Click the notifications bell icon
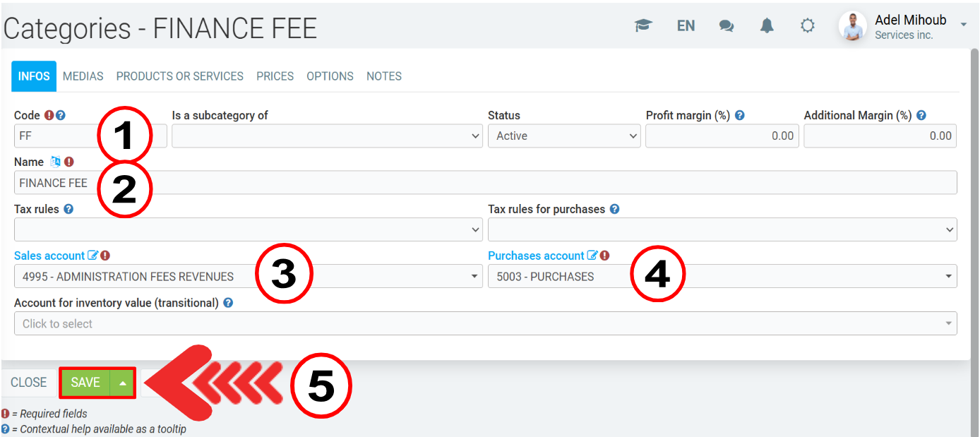 pos(767,26)
